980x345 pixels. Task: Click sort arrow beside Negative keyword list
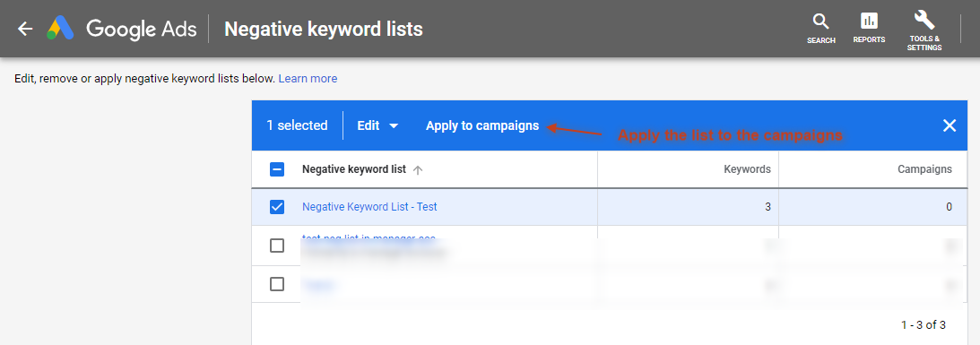[418, 170]
